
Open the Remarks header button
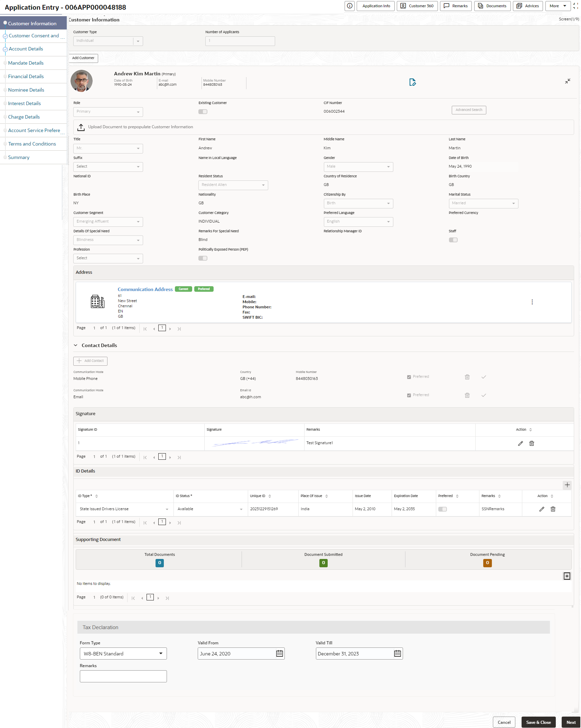point(456,6)
